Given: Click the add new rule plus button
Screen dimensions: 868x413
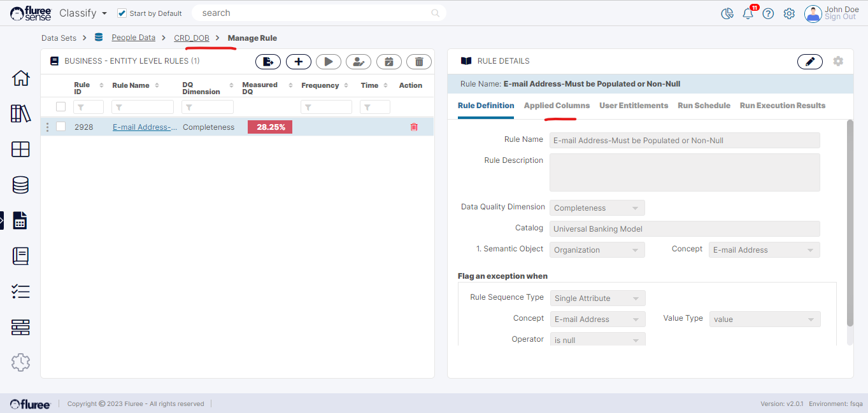Looking at the screenshot, I should pos(298,62).
